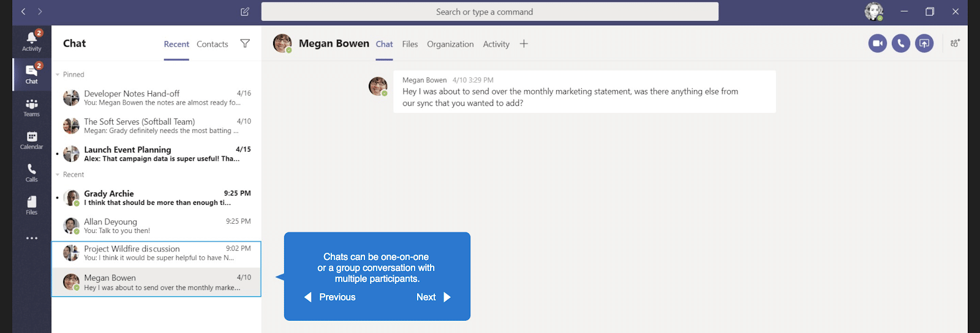The image size is (980, 333).
Task: Open The Soft Serves (Softball Team) chat
Action: tap(157, 126)
